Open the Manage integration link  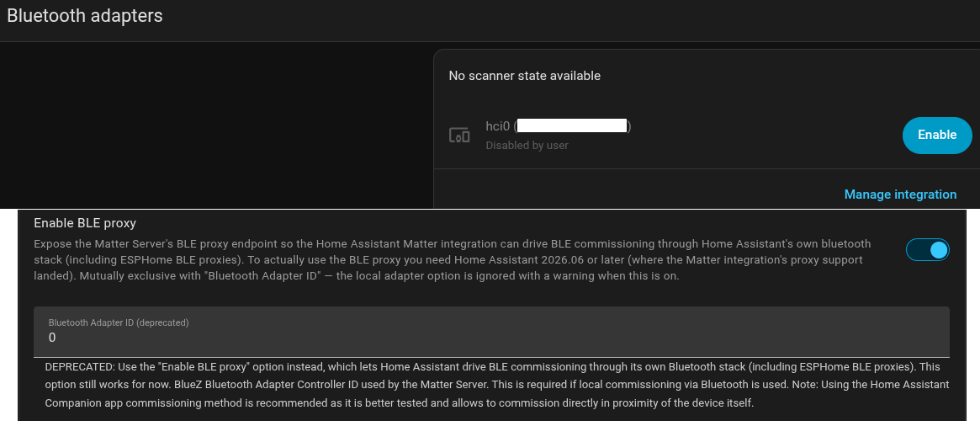(900, 195)
